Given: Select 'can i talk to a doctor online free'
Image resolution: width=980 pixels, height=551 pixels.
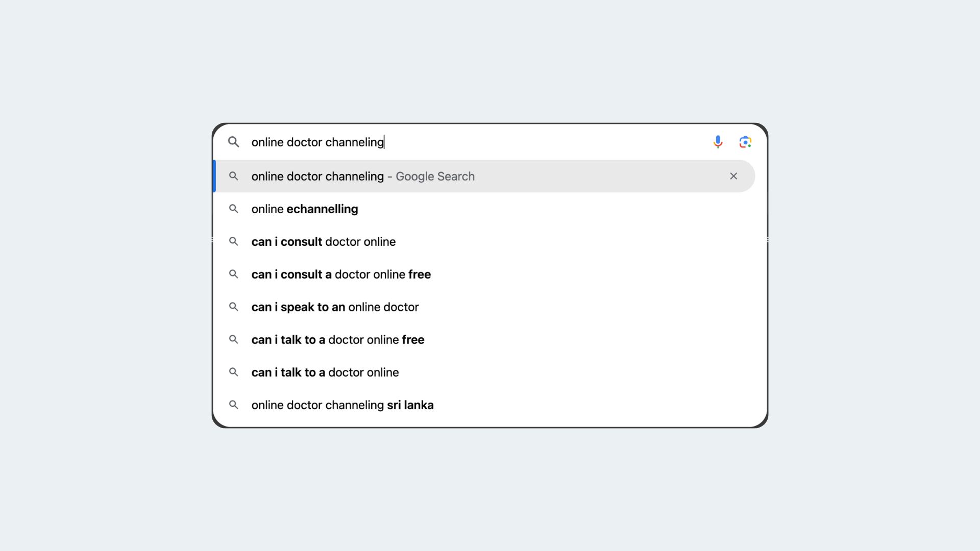Looking at the screenshot, I should tap(484, 339).
